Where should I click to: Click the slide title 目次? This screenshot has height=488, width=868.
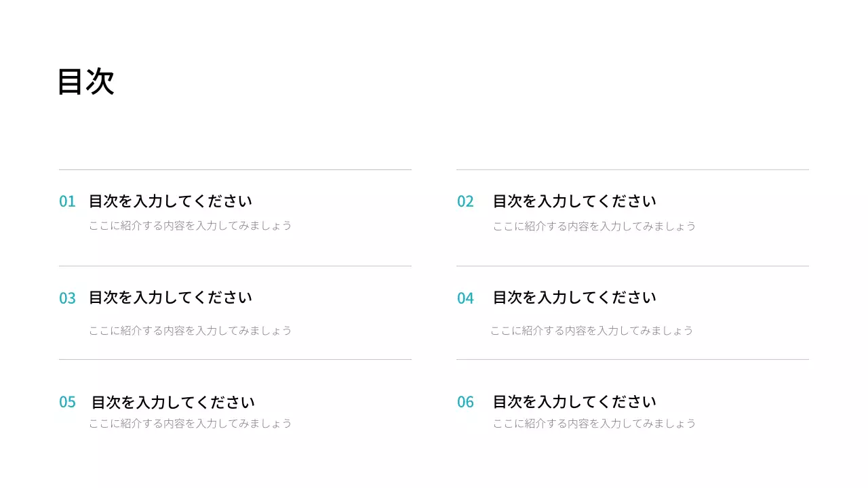pyautogui.click(x=86, y=81)
